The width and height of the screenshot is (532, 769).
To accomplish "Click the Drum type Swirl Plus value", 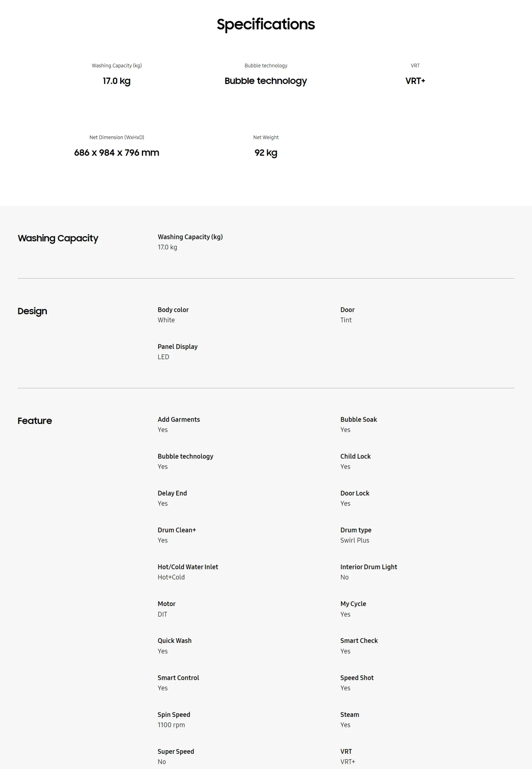I will click(355, 540).
